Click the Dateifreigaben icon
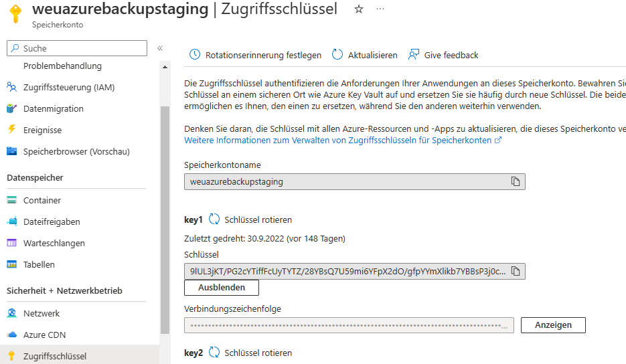Image resolution: width=626 pixels, height=364 pixels. point(12,221)
